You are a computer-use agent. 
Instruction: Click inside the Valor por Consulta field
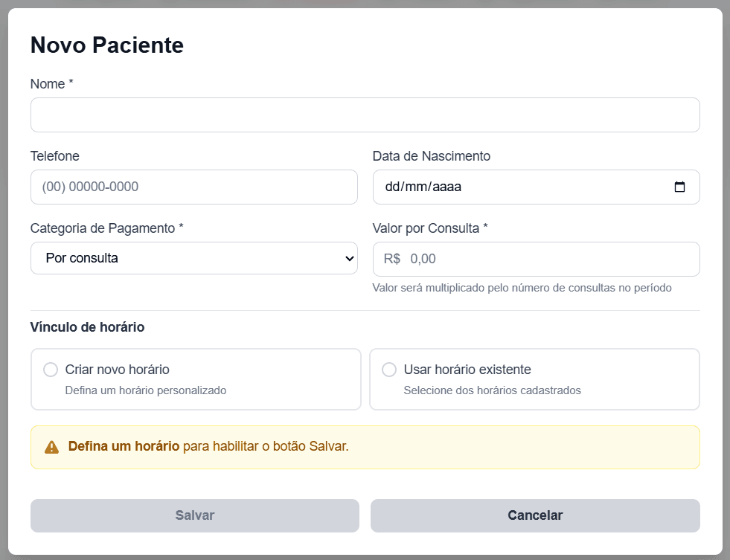(535, 259)
